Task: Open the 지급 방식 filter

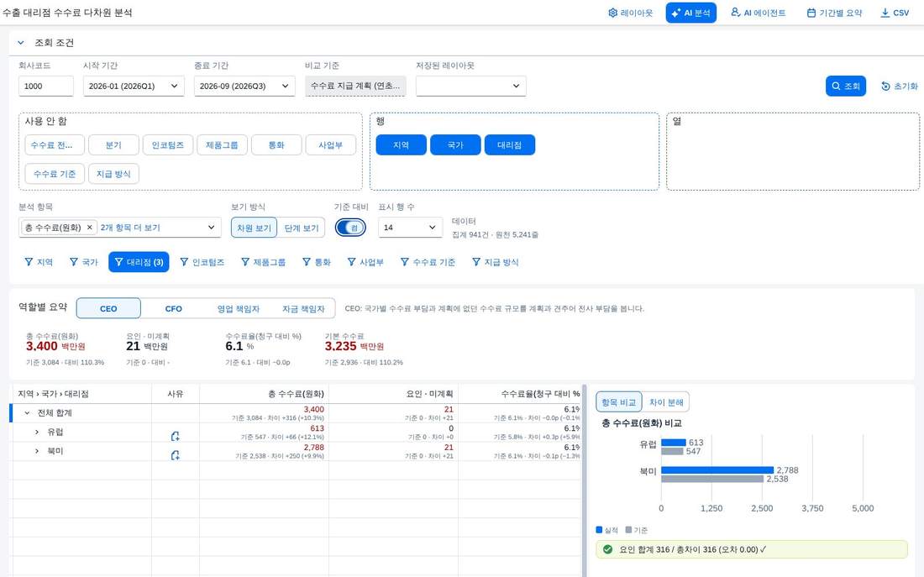Action: (x=496, y=262)
